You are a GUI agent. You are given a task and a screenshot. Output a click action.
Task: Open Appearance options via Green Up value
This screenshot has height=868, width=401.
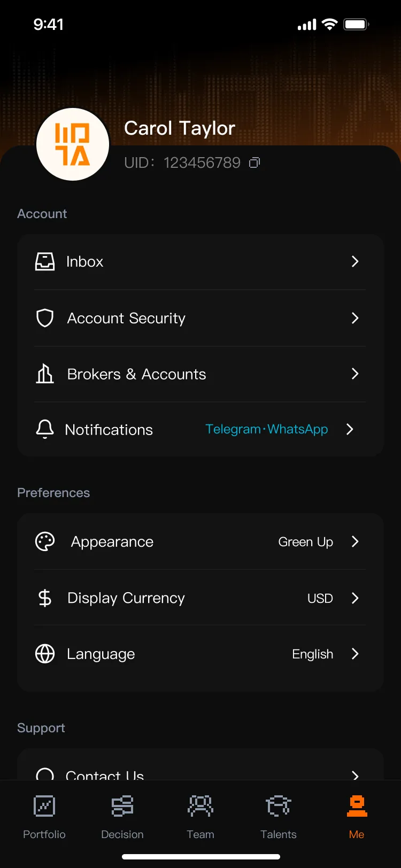tap(306, 542)
